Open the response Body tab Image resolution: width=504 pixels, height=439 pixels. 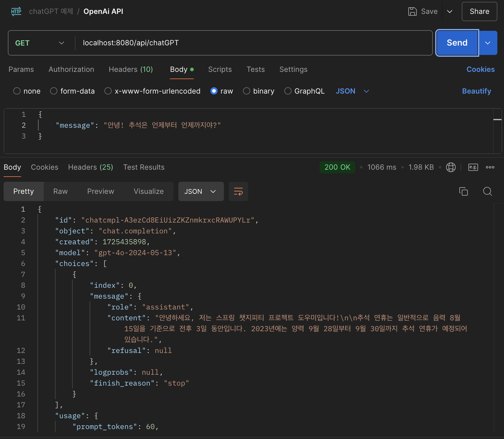click(12, 167)
